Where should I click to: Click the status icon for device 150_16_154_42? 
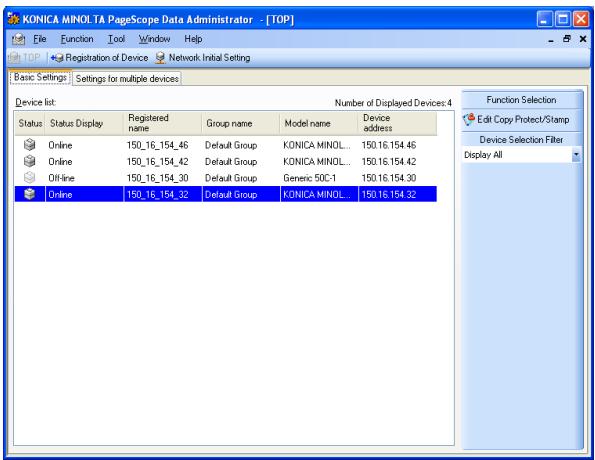pyautogui.click(x=30, y=161)
